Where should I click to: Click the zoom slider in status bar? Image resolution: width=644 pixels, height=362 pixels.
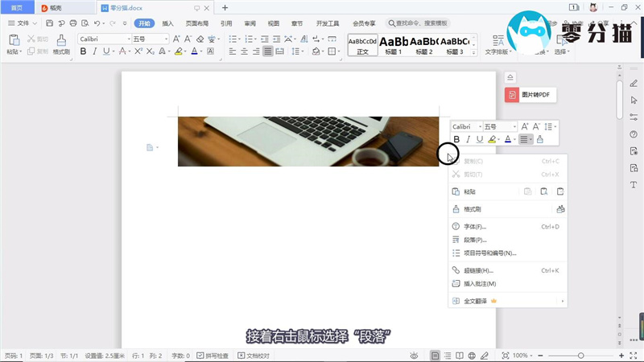(x=580, y=356)
